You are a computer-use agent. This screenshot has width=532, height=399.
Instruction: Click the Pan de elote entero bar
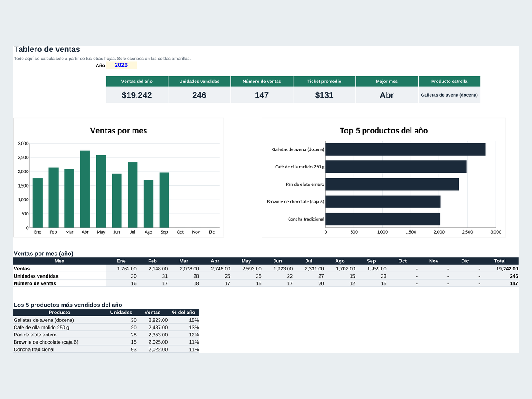[392, 184]
